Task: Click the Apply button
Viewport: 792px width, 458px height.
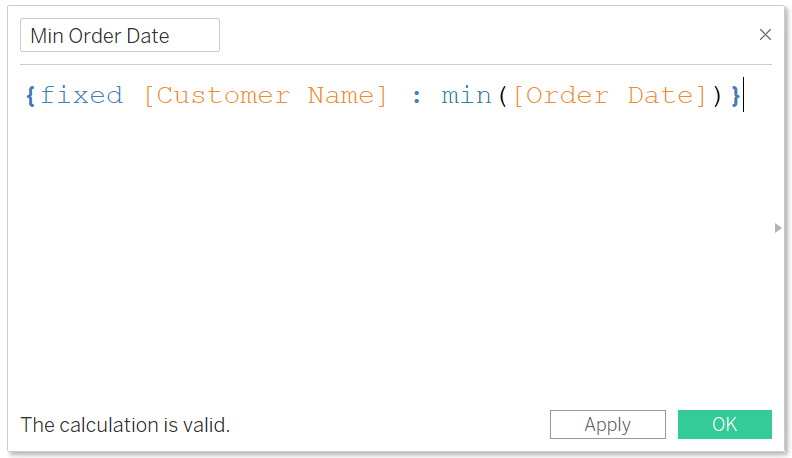Action: coord(608,424)
